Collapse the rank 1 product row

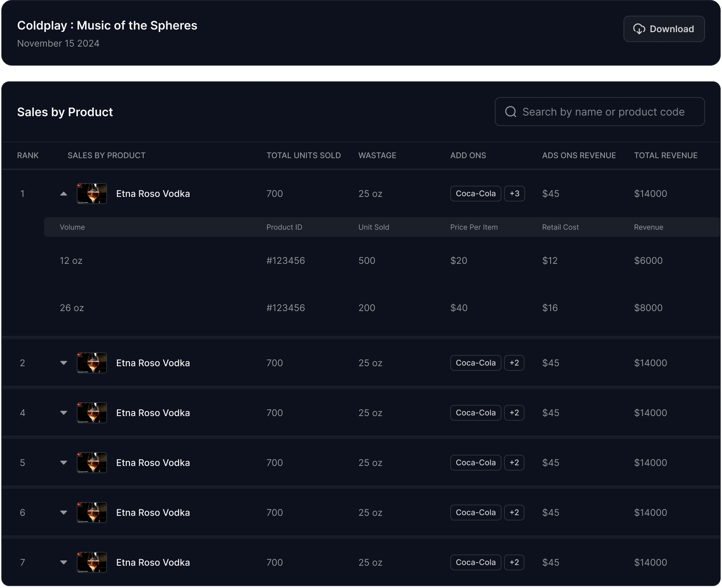63,194
